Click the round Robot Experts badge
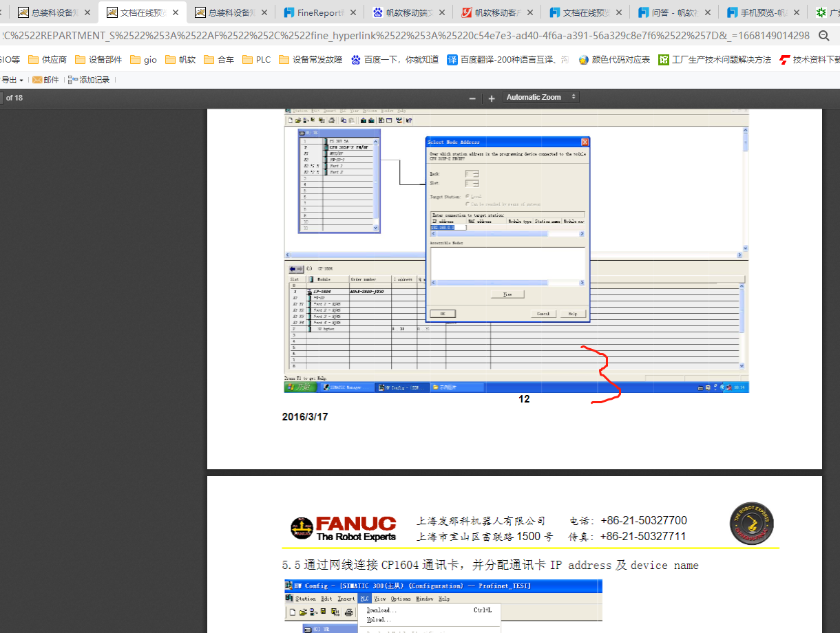 751,523
